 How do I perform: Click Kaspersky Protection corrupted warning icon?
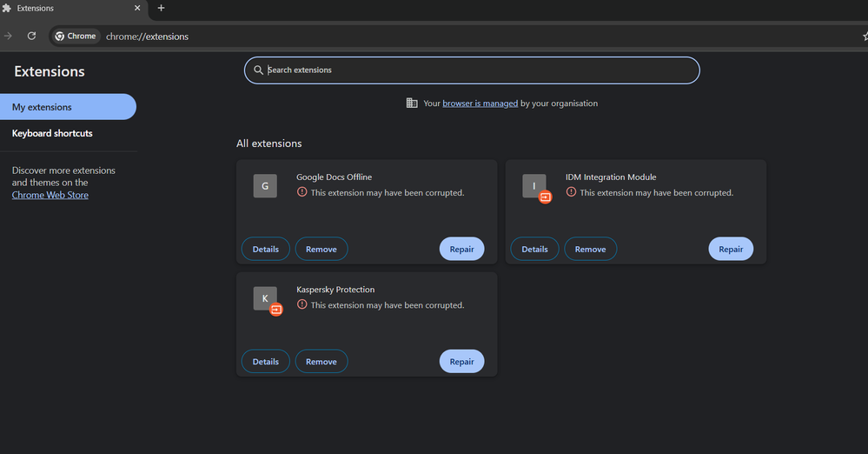pos(301,304)
